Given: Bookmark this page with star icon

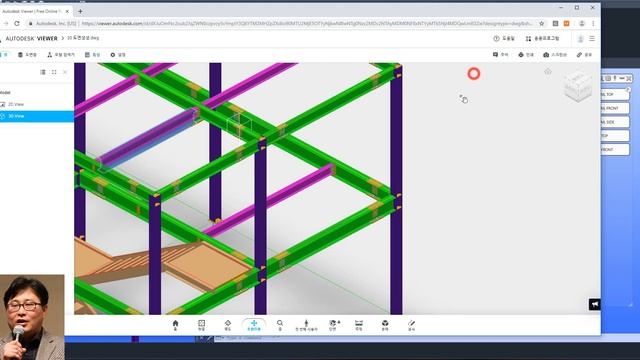Looking at the screenshot, I should 542,24.
